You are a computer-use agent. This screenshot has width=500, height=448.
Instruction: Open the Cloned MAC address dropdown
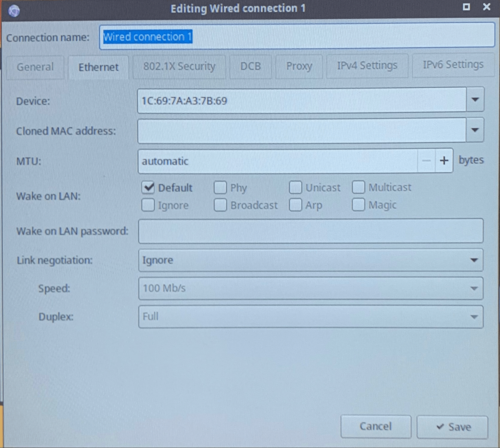pyautogui.click(x=475, y=130)
